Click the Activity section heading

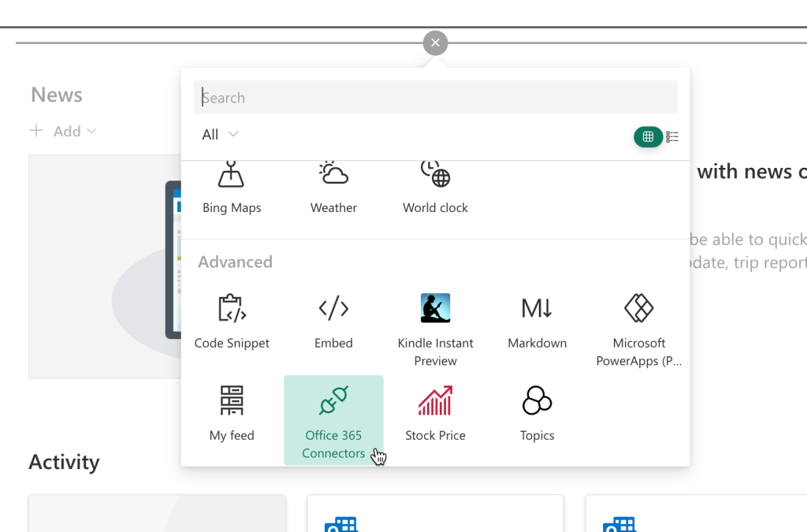click(x=64, y=462)
